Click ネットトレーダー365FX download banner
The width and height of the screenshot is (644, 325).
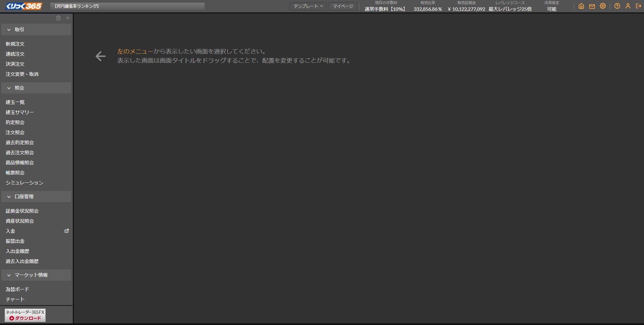click(25, 315)
